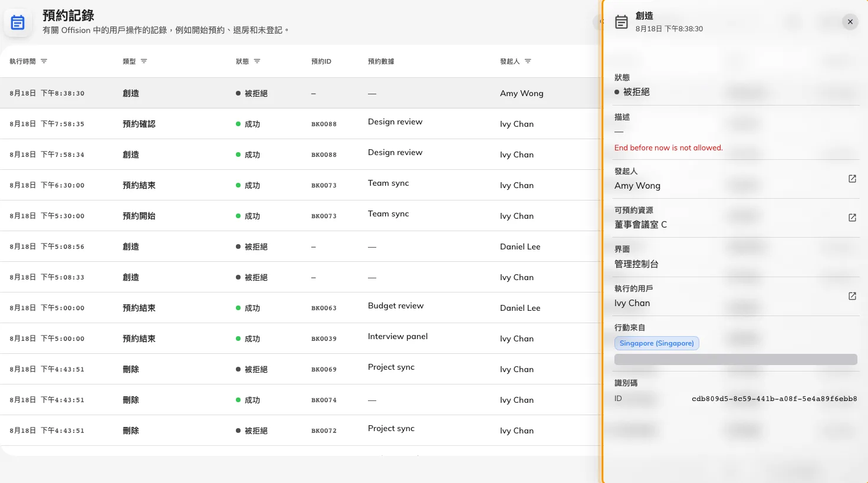Select Daniel Lee's rejected 創造 row
Screen dimensions: 868x483
pyautogui.click(x=300, y=247)
